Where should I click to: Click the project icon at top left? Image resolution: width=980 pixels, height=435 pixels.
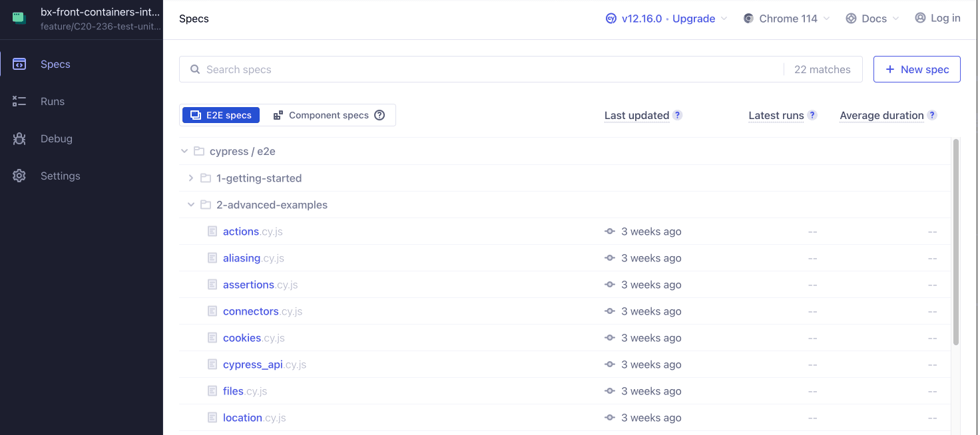[19, 19]
